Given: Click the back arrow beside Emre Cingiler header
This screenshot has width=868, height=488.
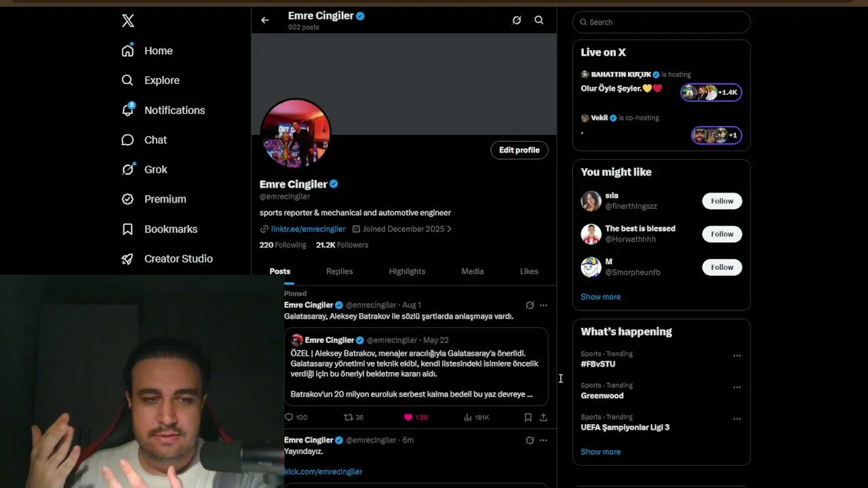Looking at the screenshot, I should point(265,20).
